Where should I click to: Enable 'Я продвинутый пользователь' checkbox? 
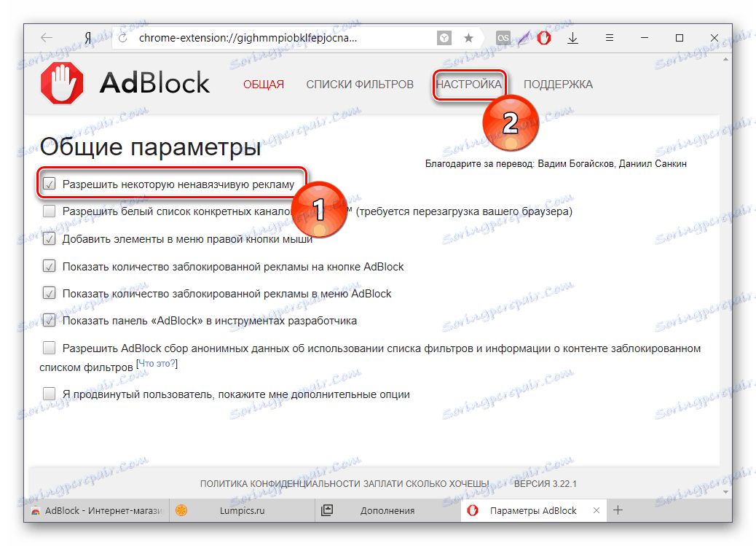pos(50,394)
